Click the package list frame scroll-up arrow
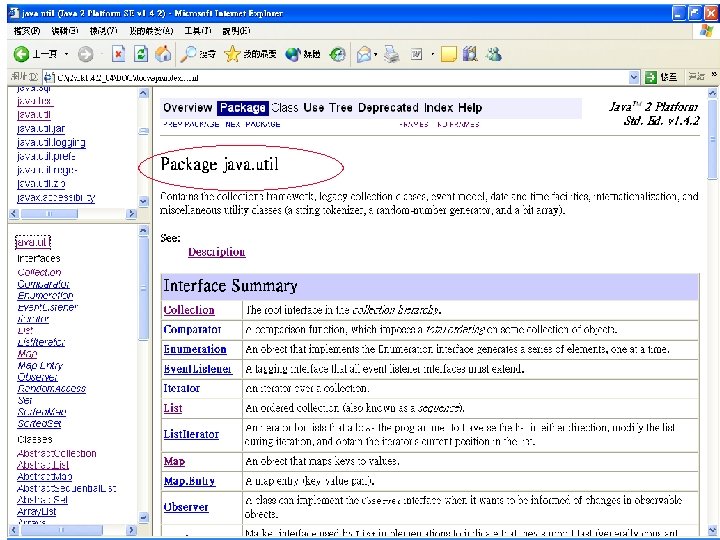Screen dimensions: 720x540 click(143, 93)
